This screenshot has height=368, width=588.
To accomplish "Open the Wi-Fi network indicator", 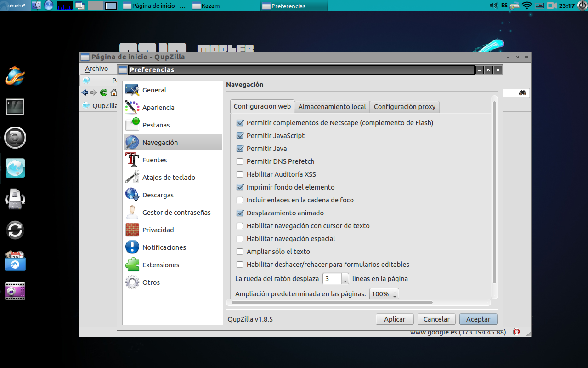I will coord(527,6).
